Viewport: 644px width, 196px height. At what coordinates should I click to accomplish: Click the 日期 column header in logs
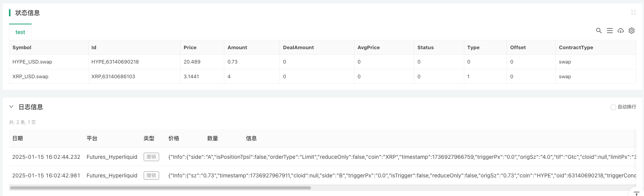(x=17, y=138)
